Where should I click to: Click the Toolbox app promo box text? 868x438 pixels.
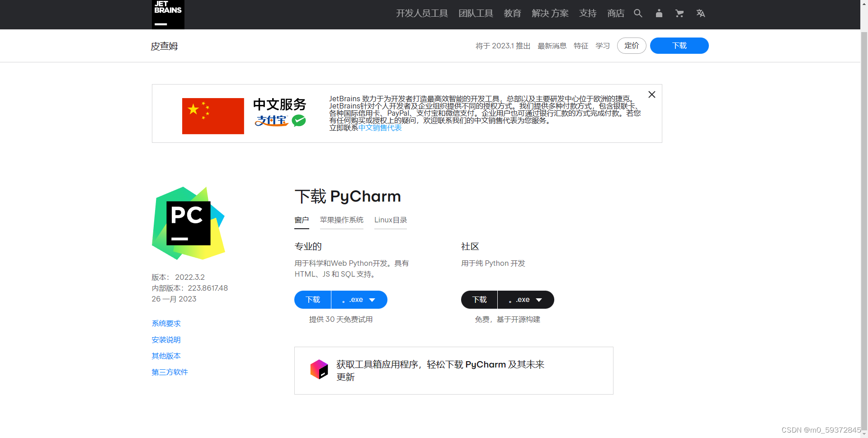click(440, 371)
